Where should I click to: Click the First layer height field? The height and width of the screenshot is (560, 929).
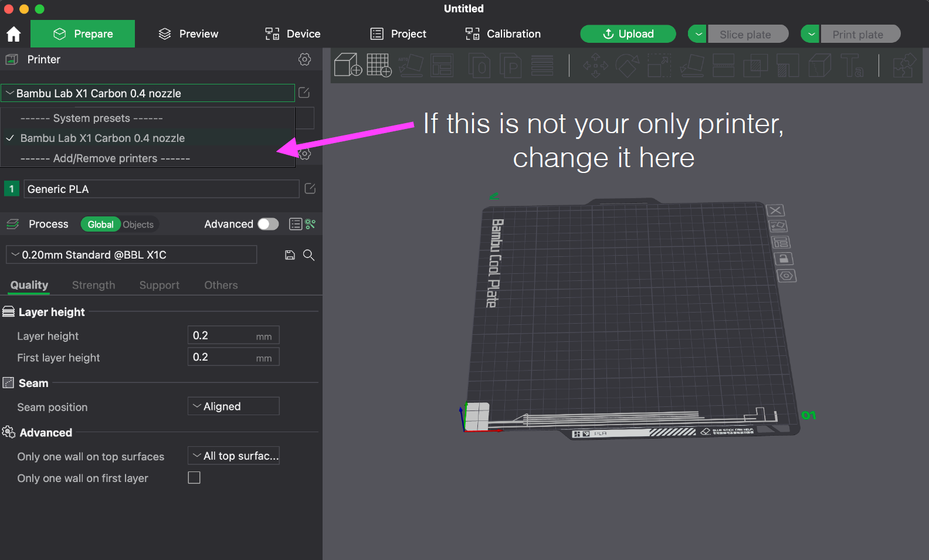click(x=233, y=357)
